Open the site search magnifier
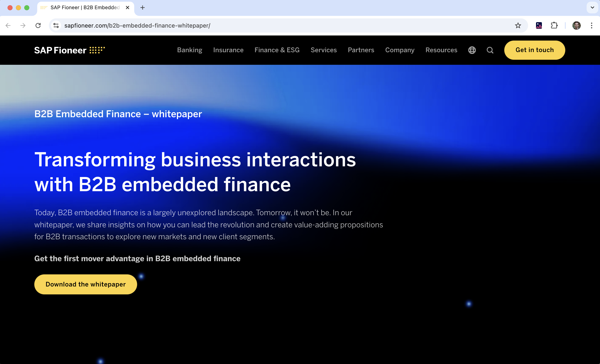600x364 pixels. [490, 50]
